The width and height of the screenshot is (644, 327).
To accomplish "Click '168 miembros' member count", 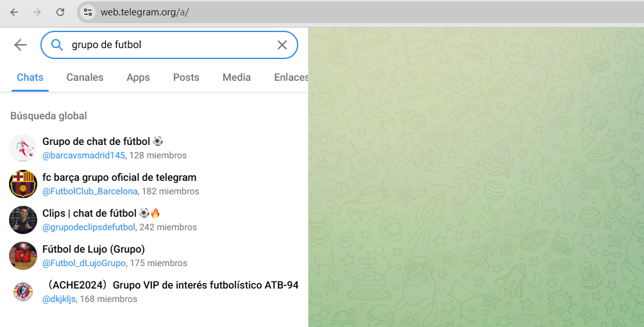I will point(108,299).
